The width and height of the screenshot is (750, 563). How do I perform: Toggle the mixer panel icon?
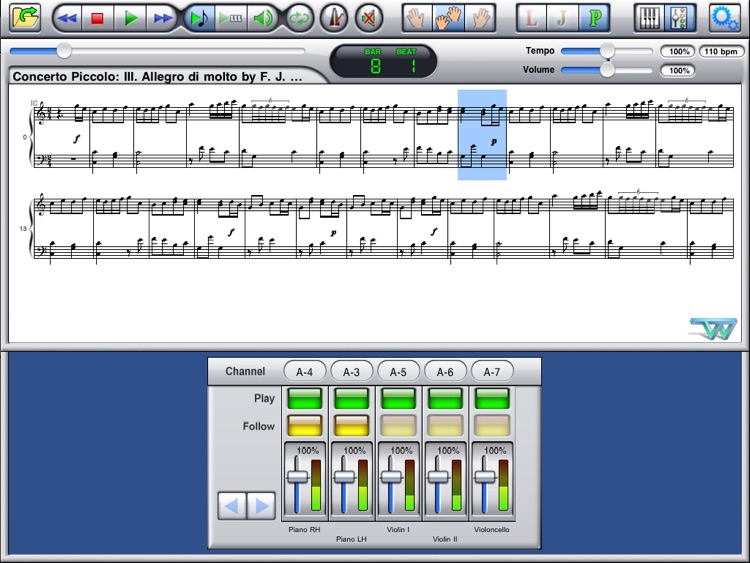[679, 18]
